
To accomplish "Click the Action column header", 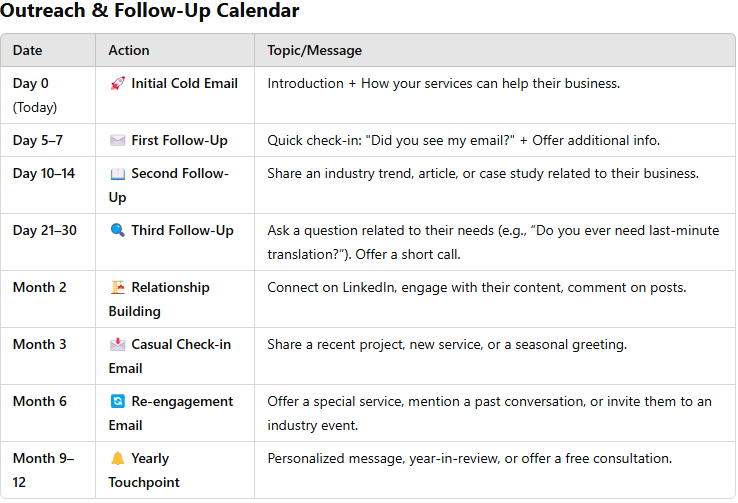I will [x=129, y=50].
